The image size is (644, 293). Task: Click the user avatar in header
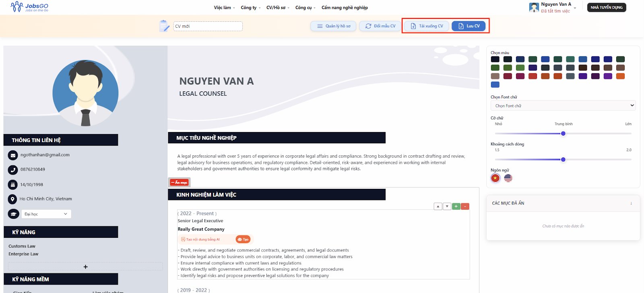coord(534,7)
